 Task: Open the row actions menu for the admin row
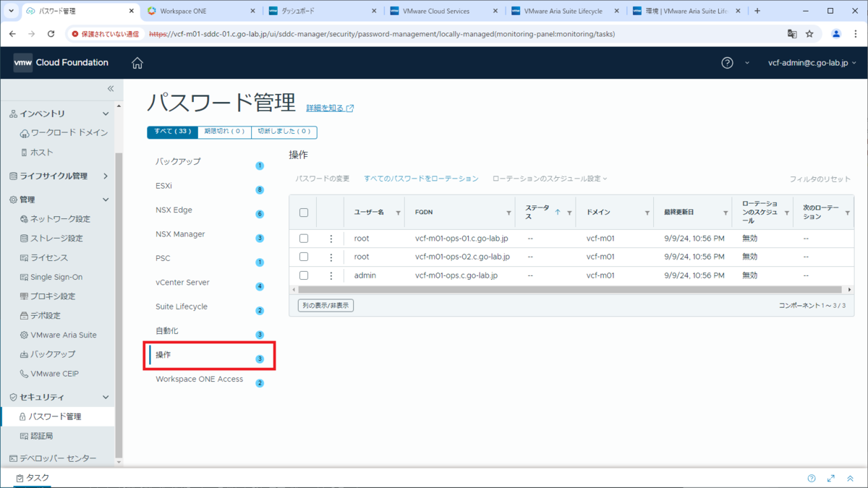331,275
